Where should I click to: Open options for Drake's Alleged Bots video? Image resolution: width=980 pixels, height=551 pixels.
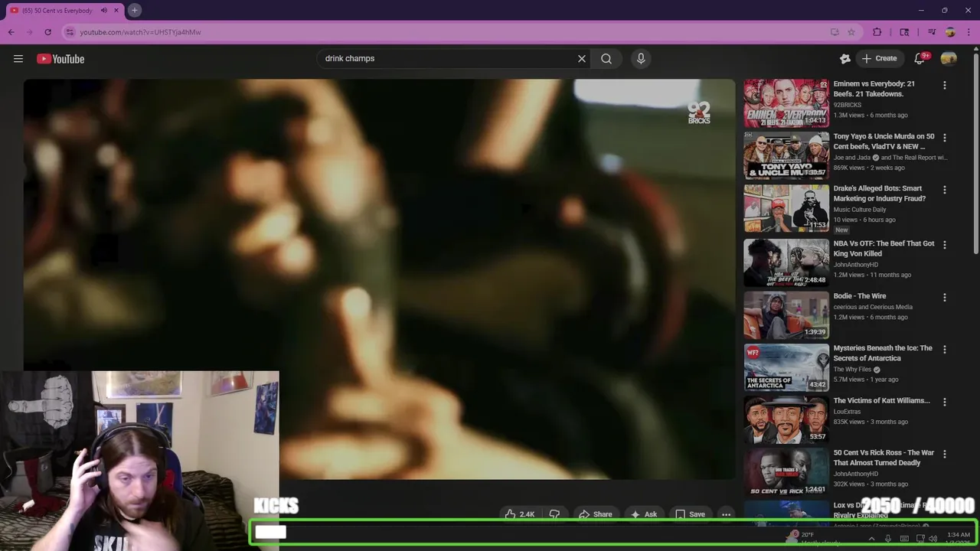[945, 190]
